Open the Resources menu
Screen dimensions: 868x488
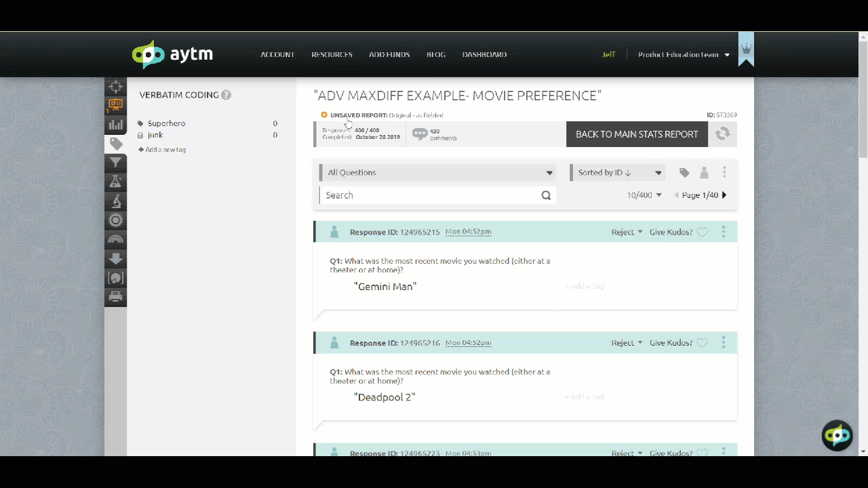pyautogui.click(x=332, y=55)
